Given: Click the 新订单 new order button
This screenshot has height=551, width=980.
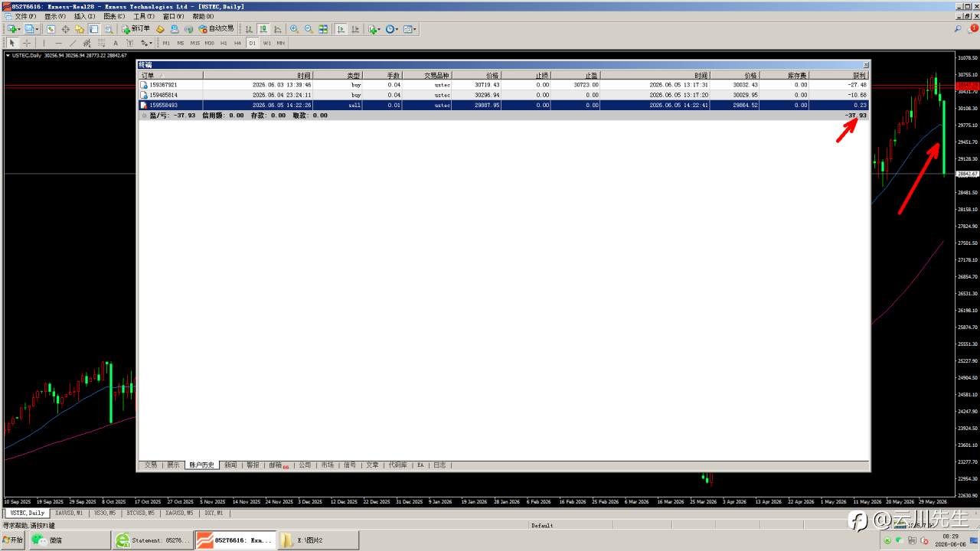Looking at the screenshot, I should pos(136,29).
